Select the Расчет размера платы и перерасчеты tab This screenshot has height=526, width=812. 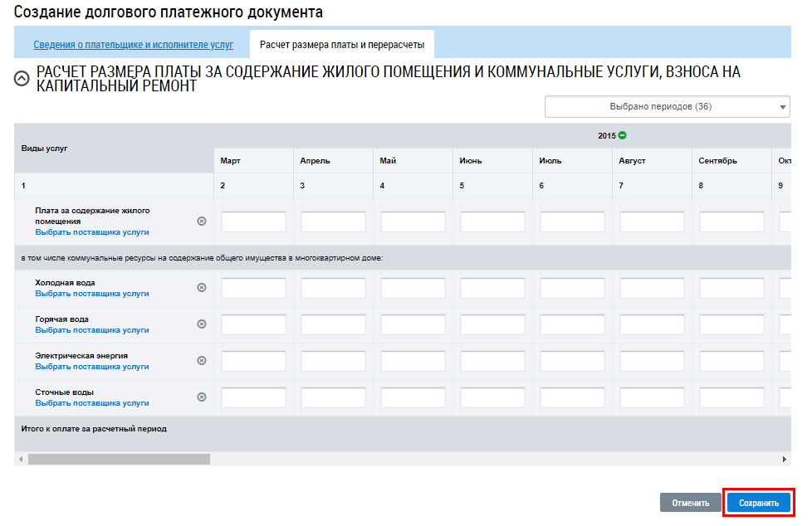point(342,45)
